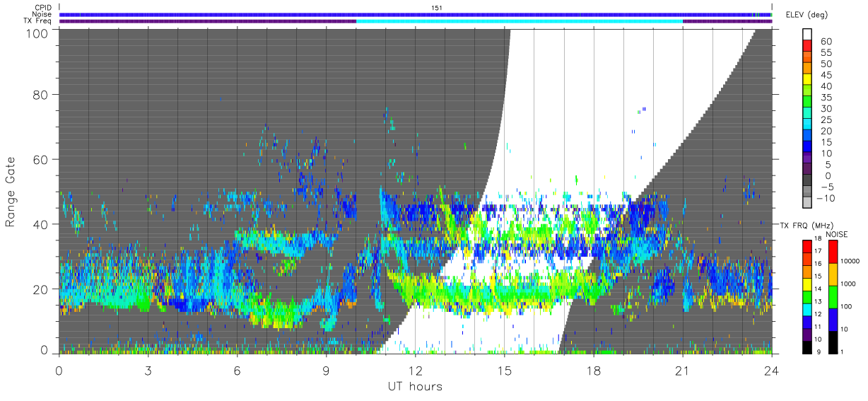The width and height of the screenshot is (868, 401).
Task: Click the 10000 label on NOISE scale
Action: (x=851, y=261)
